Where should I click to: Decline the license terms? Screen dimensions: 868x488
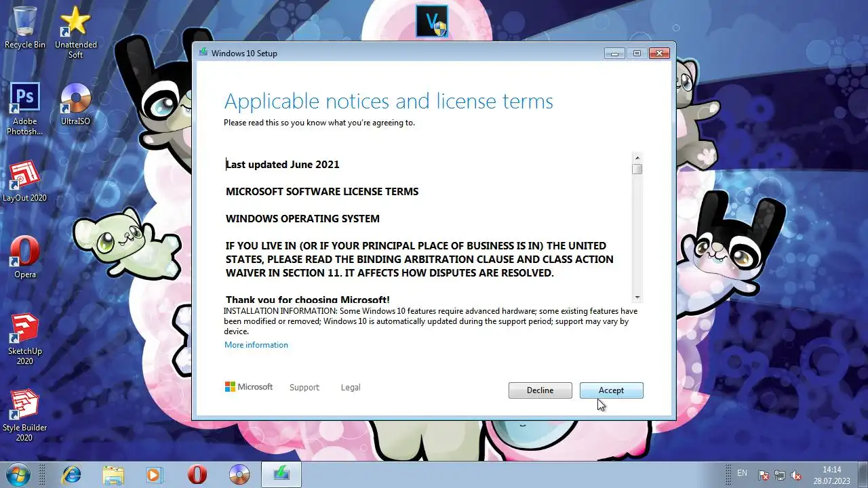[x=540, y=390]
